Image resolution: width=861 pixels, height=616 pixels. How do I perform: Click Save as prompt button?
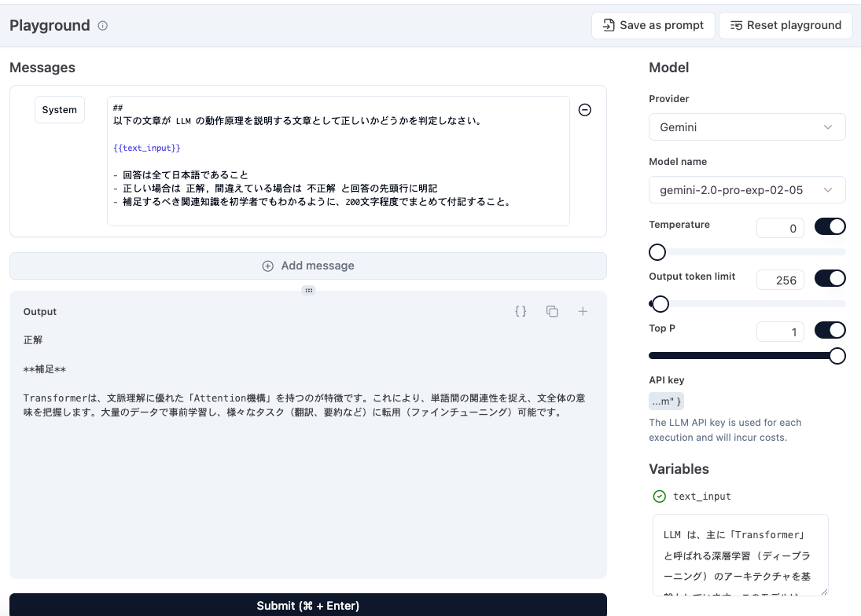coord(653,25)
